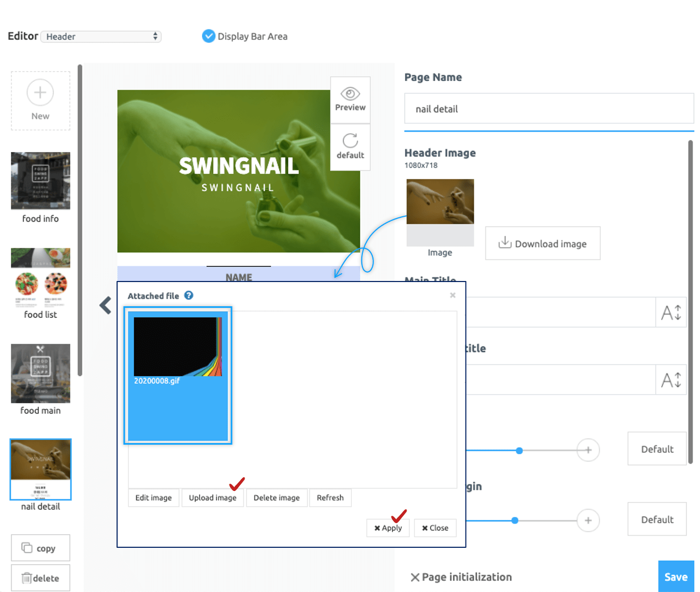The height and width of the screenshot is (592, 700).
Task: Click the delete trash icon button
Action: pyautogui.click(x=40, y=578)
